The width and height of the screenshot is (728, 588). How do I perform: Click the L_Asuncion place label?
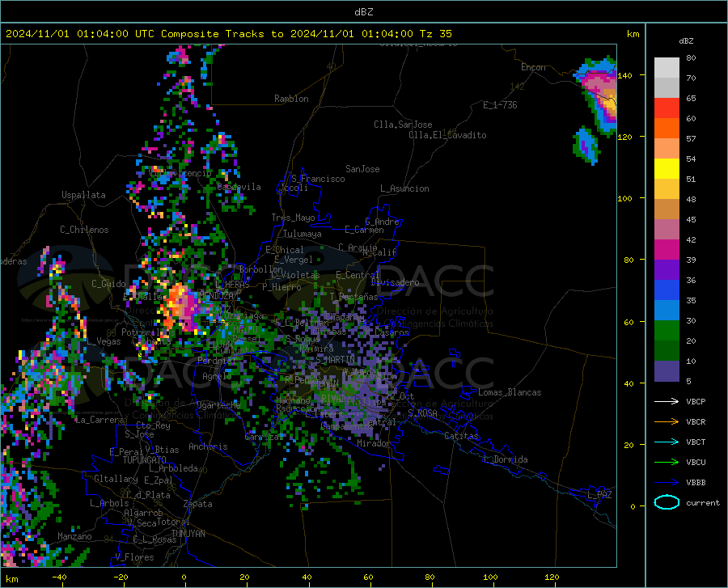tap(404, 188)
